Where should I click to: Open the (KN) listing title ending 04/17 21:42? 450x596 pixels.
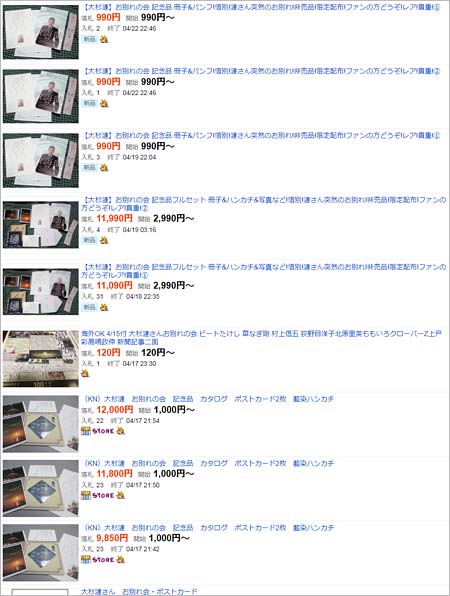[208, 528]
